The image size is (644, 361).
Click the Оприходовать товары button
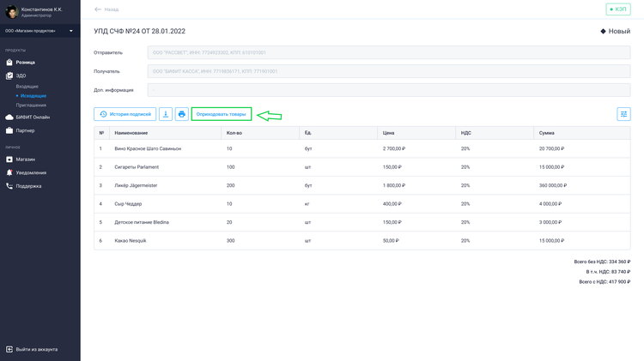[x=221, y=114]
